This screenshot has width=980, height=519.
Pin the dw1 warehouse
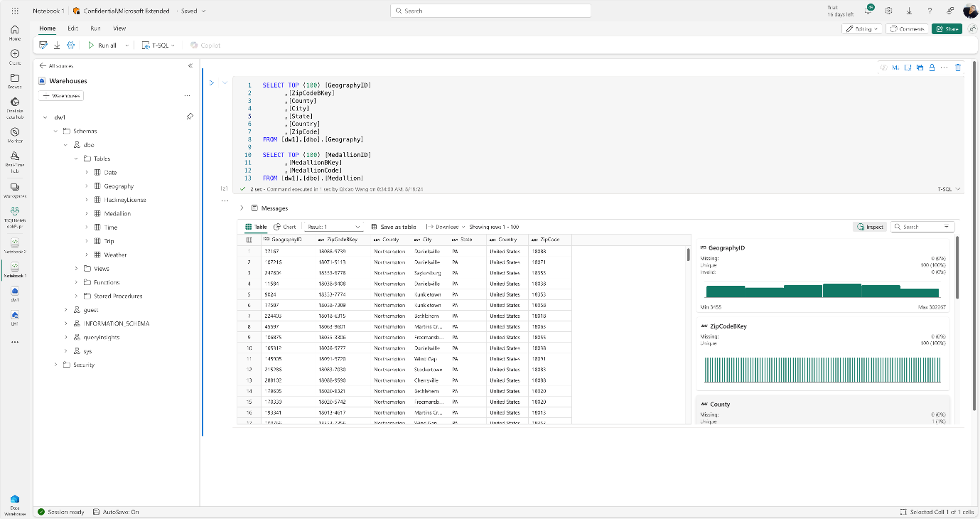[190, 117]
